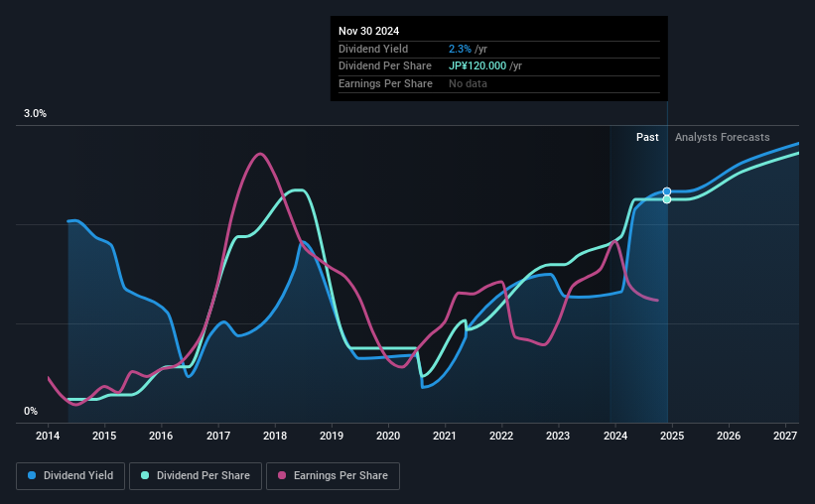The height and width of the screenshot is (504, 815).
Task: Click the 2.3% dividend yield value
Action: (x=460, y=49)
